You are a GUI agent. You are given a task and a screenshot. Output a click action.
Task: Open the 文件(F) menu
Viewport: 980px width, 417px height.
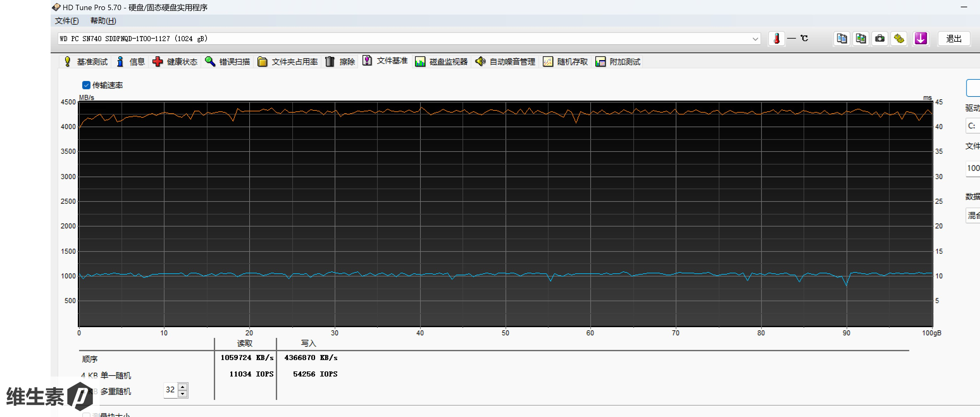(66, 21)
